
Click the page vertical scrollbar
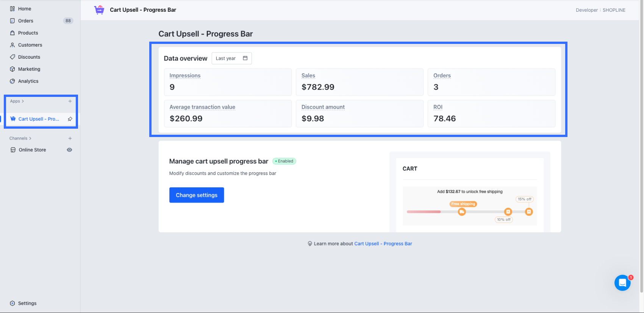641,147
